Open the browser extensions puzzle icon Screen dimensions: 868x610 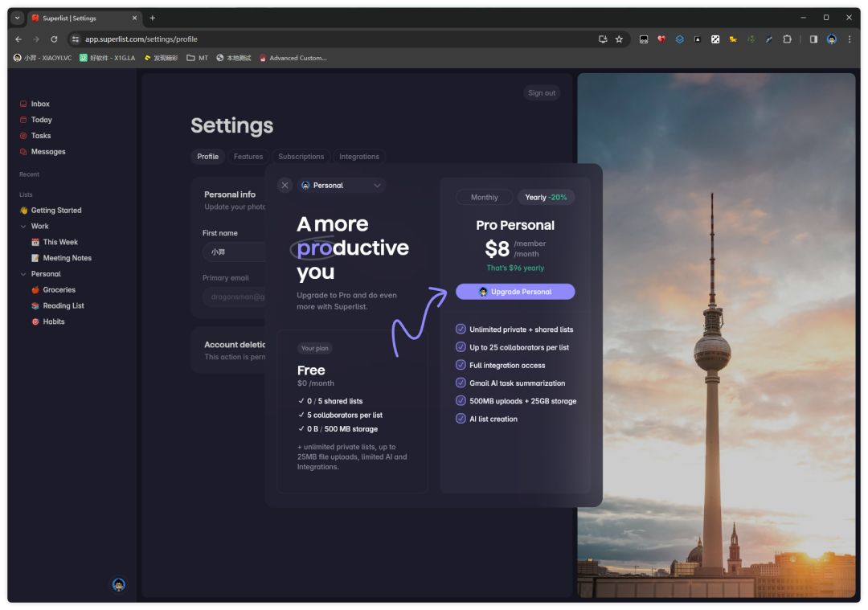787,39
